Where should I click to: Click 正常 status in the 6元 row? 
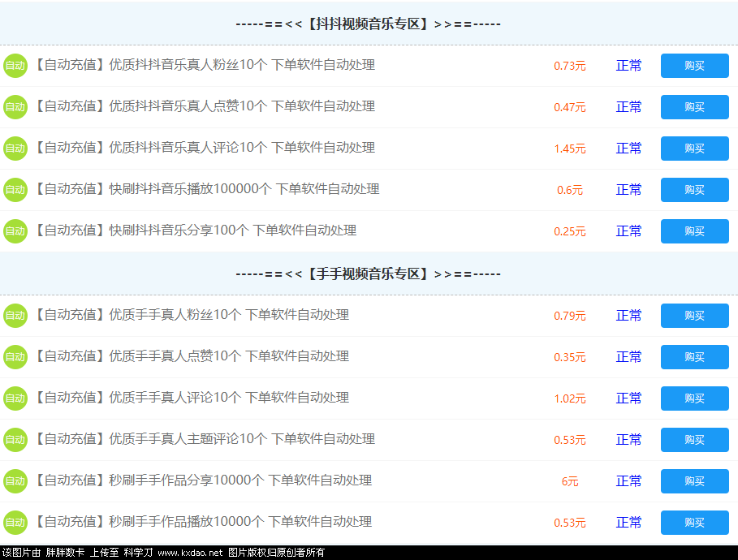pyautogui.click(x=629, y=481)
